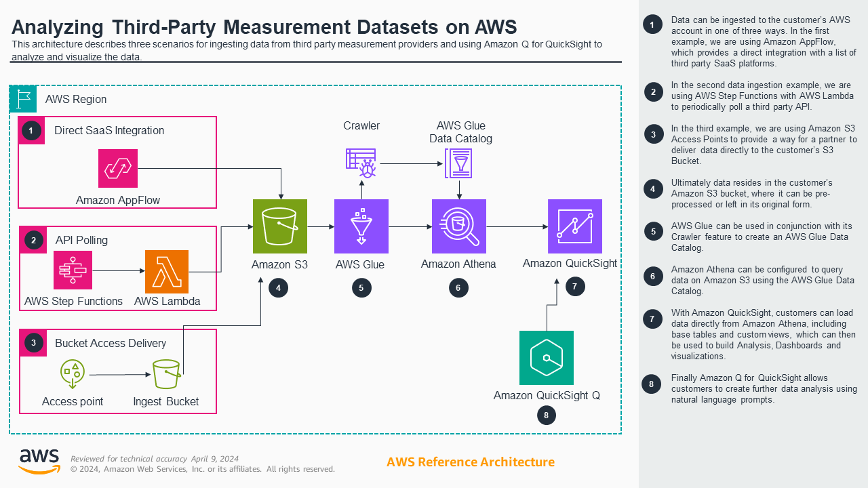Viewport: 868px width, 488px height.
Task: Click the 'Amazon S3' label under the bucket
Action: 279,264
